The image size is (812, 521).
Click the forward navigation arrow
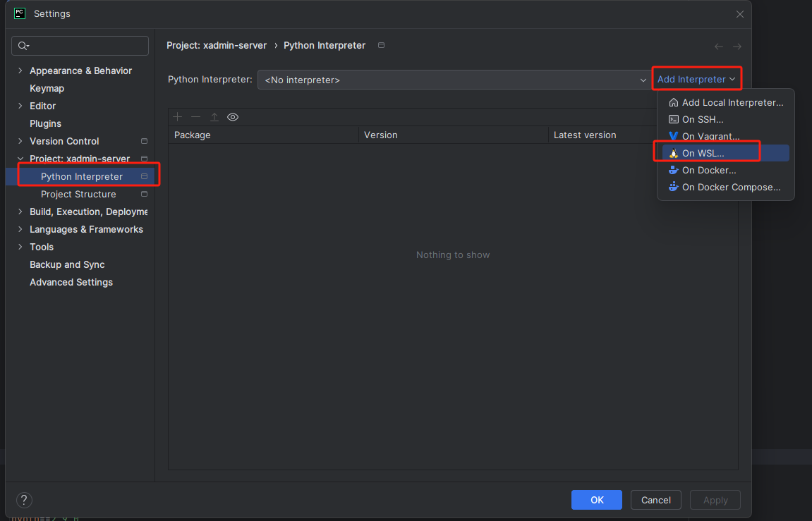click(737, 47)
